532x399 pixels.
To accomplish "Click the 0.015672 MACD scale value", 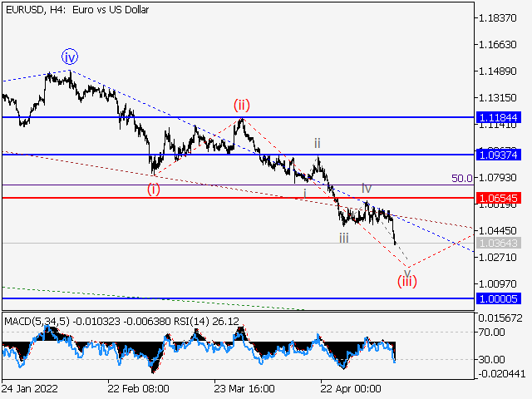I will tap(500, 318).
